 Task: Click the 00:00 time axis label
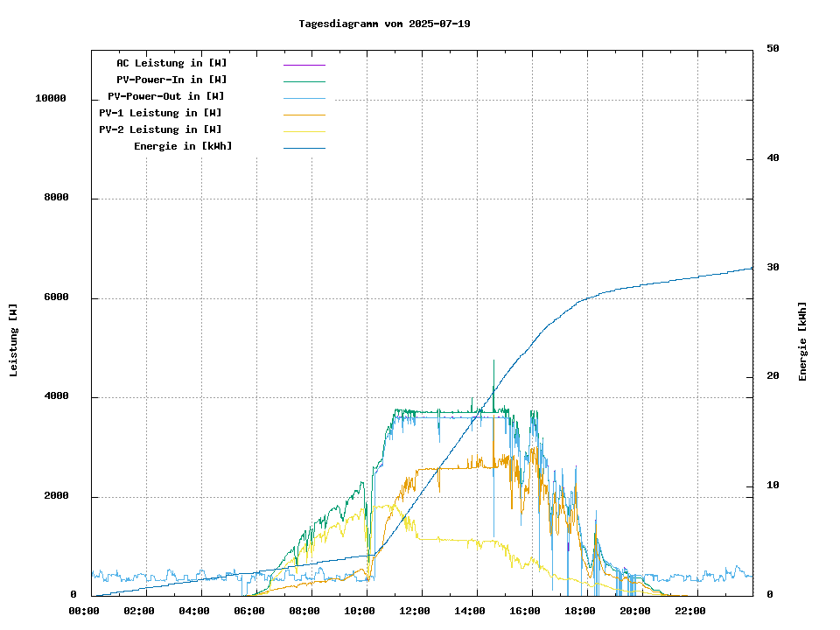tap(84, 611)
